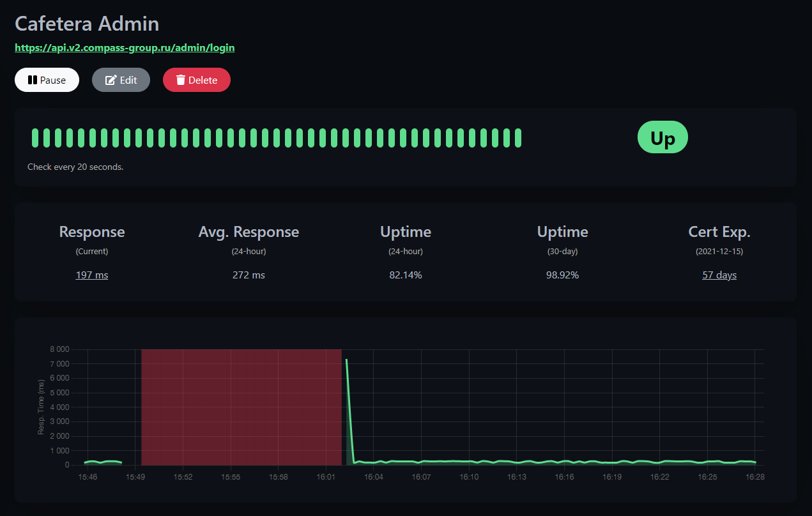Screen dimensions: 812x516
Task: Click the response time spike peak on chart
Action: (x=347, y=360)
